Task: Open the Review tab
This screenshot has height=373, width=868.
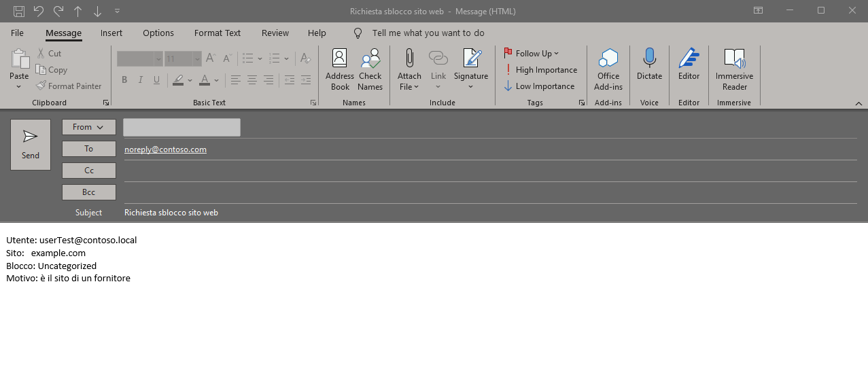Action: (275, 33)
